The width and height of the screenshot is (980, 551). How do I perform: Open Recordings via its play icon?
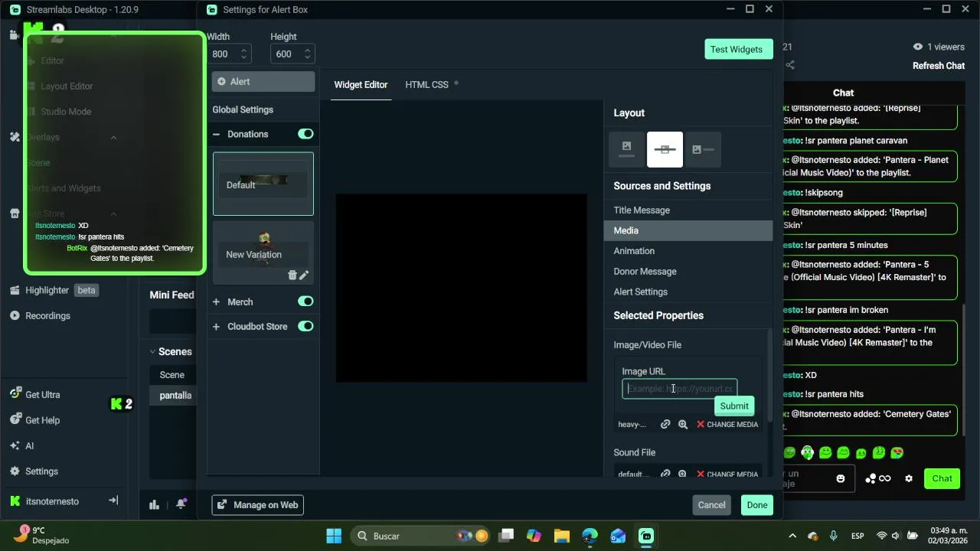point(15,315)
